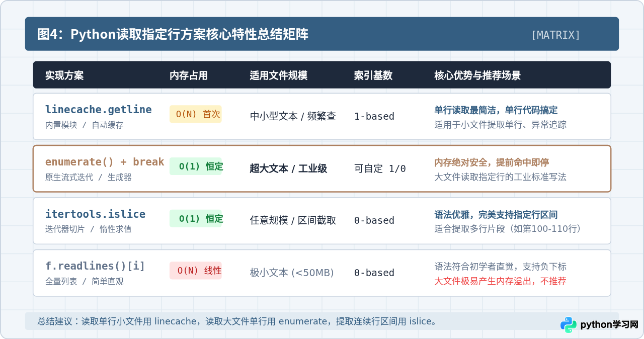Click the O(N) 首次 memory badge
Image resolution: width=644 pixels, height=339 pixels.
click(196, 114)
